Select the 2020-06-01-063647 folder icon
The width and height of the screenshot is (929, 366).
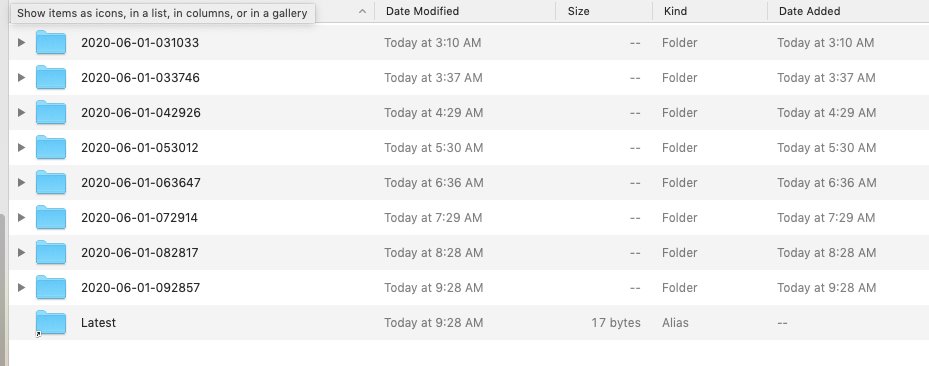tap(50, 182)
